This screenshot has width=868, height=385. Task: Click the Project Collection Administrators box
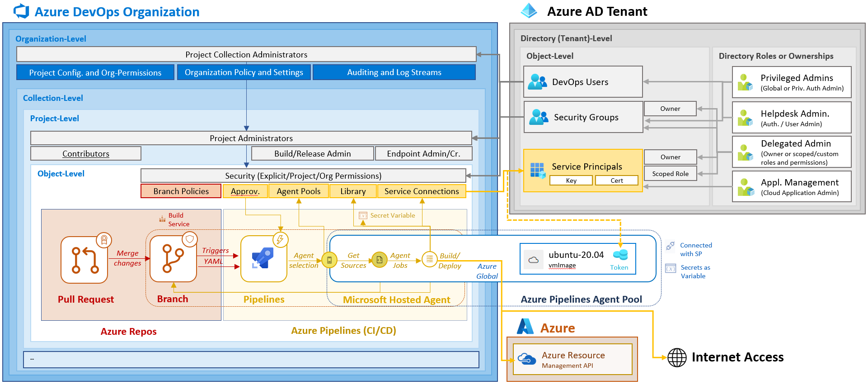pyautogui.click(x=246, y=54)
